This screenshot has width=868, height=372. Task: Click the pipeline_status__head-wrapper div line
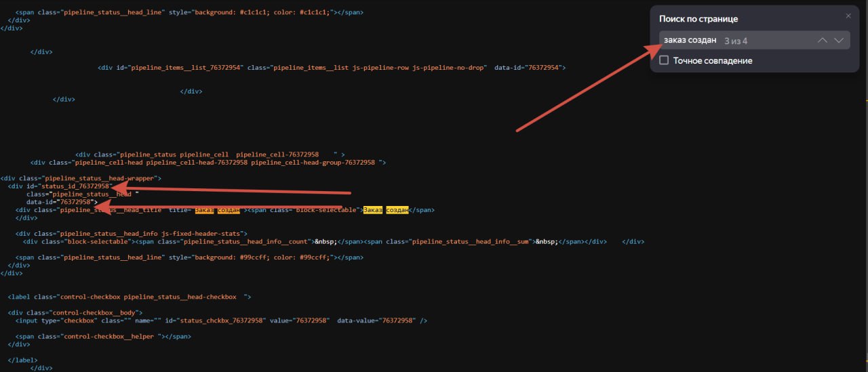coord(81,178)
